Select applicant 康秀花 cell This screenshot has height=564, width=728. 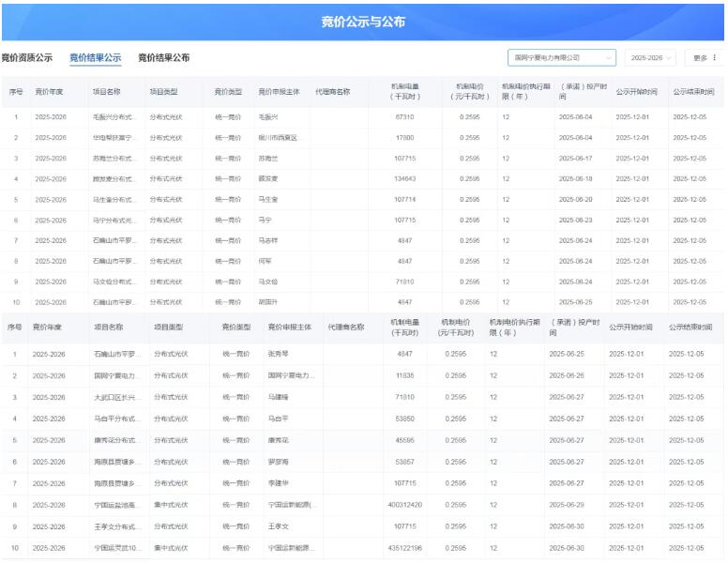pyautogui.click(x=278, y=440)
